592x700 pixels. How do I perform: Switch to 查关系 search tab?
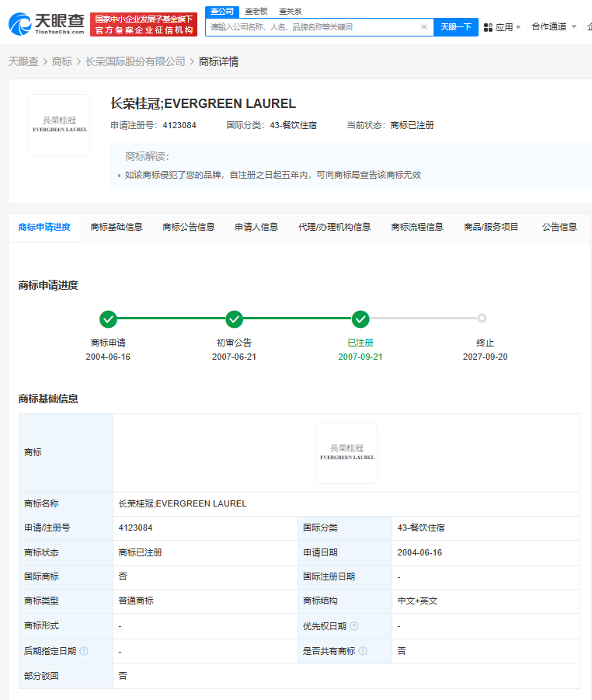[x=291, y=12]
